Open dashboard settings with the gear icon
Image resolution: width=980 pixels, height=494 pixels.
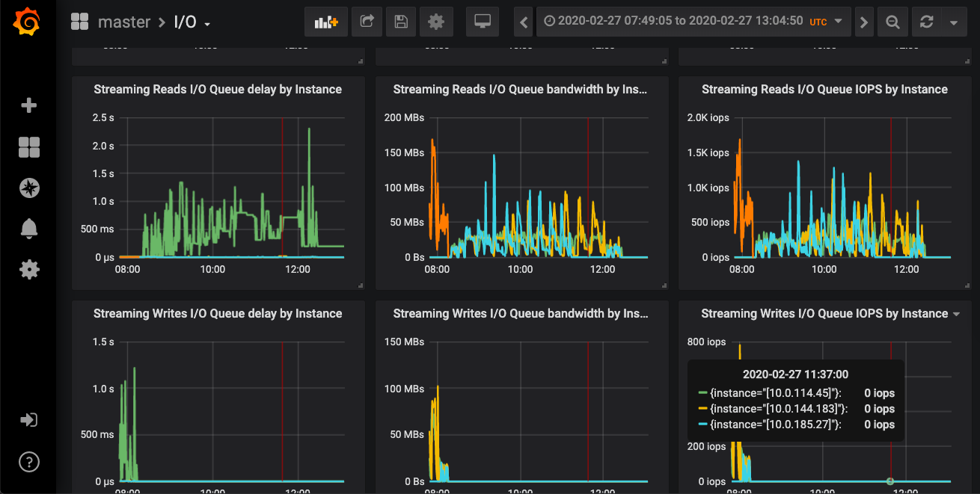click(436, 21)
